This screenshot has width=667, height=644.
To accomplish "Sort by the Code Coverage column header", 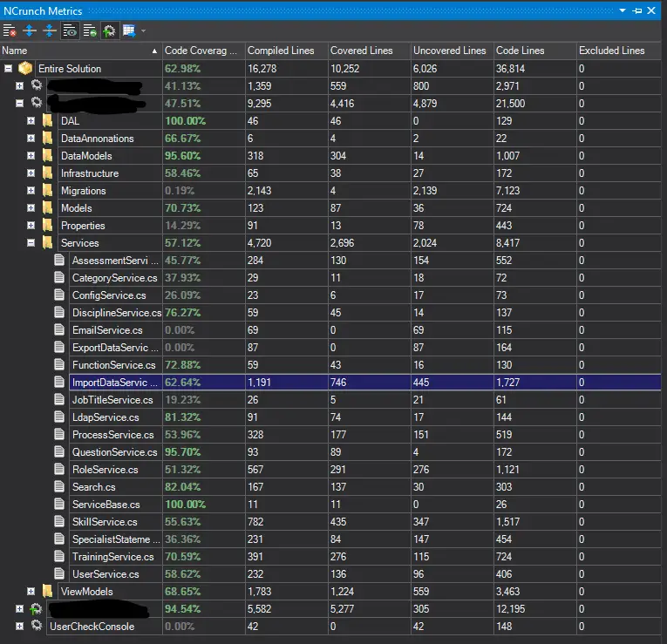I will tap(204, 51).
